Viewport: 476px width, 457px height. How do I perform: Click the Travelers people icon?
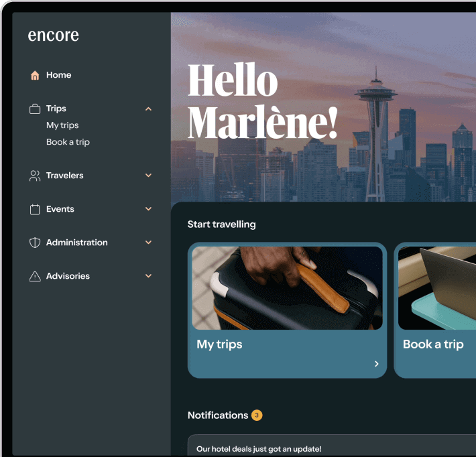35,176
